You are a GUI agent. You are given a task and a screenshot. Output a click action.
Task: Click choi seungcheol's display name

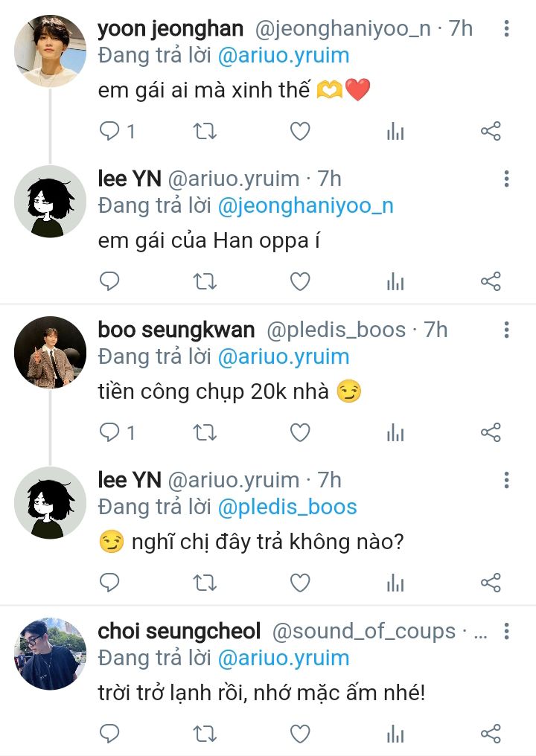[x=179, y=632]
